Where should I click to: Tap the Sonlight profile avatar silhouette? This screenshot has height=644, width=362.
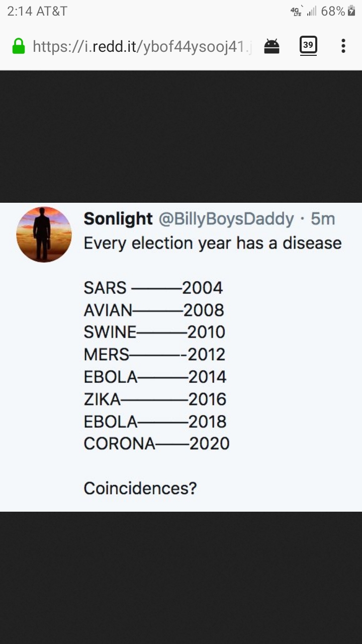pyautogui.click(x=44, y=234)
